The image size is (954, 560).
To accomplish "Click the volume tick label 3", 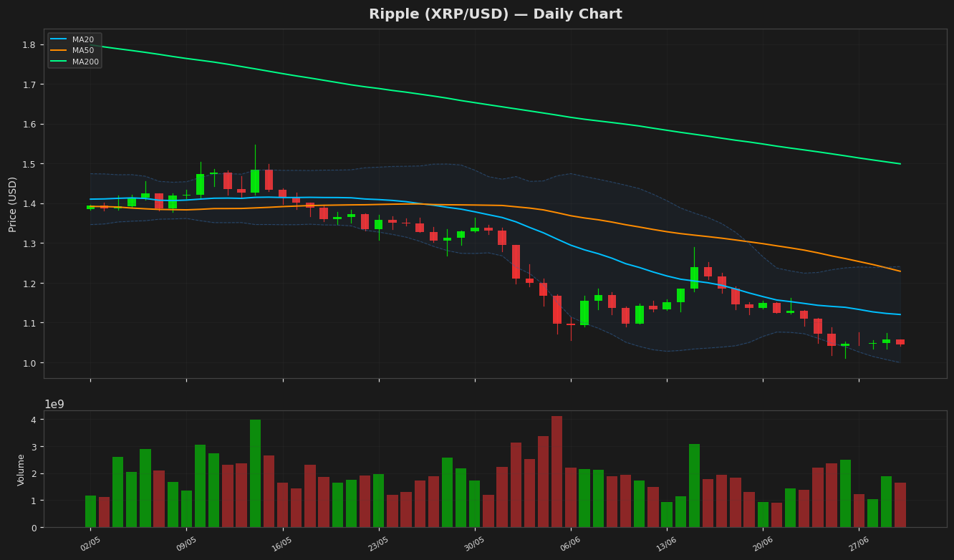I will pos(33,447).
